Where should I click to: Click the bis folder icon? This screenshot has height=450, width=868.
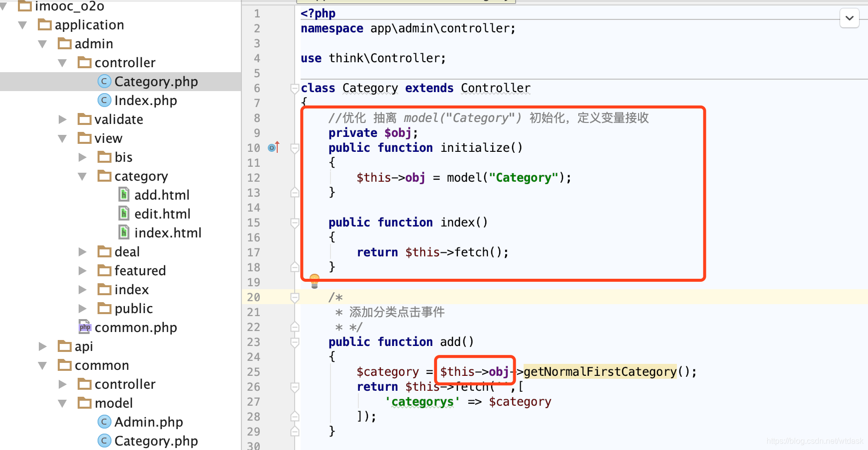tap(105, 157)
